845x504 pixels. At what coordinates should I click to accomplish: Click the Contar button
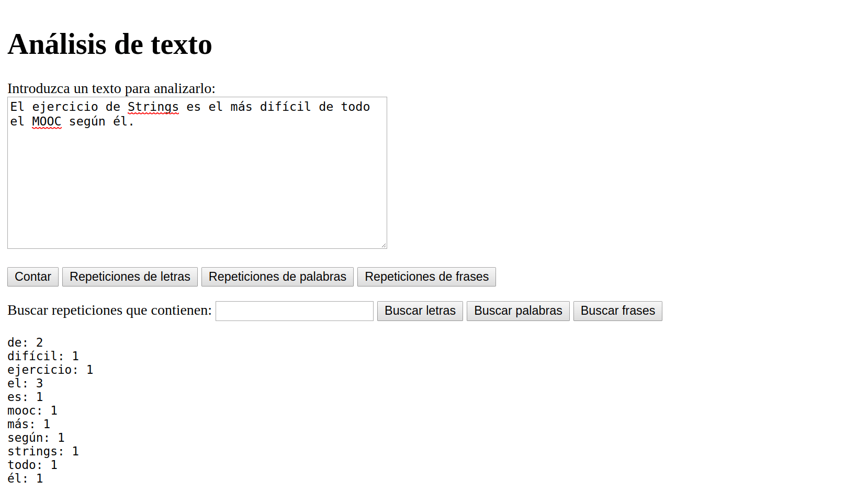click(33, 277)
